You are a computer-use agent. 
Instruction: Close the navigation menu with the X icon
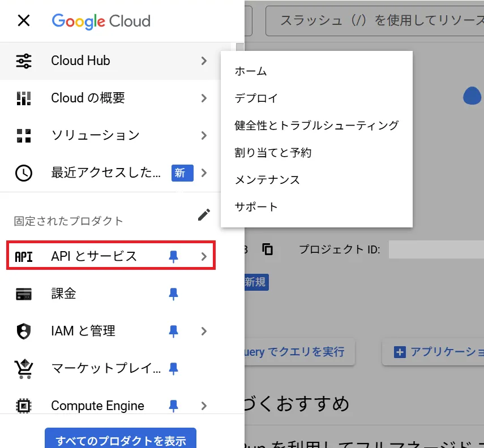(x=24, y=21)
